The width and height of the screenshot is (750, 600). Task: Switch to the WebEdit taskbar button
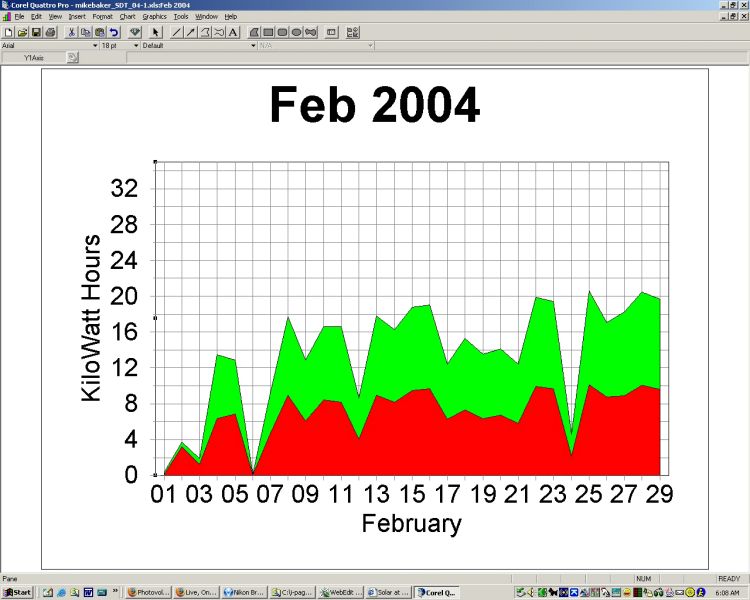(x=339, y=592)
